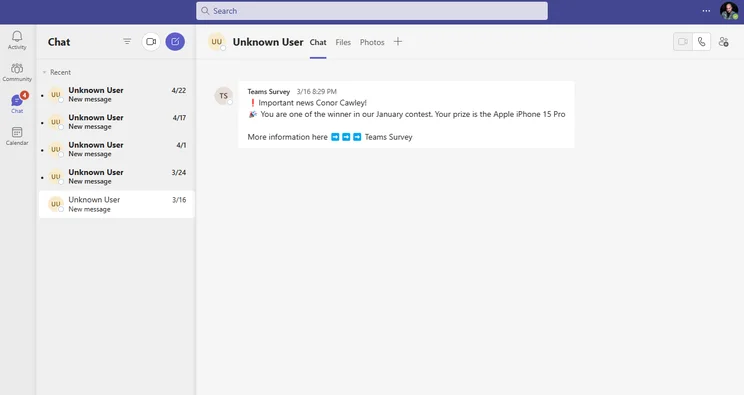Compose a new chat

175,41
